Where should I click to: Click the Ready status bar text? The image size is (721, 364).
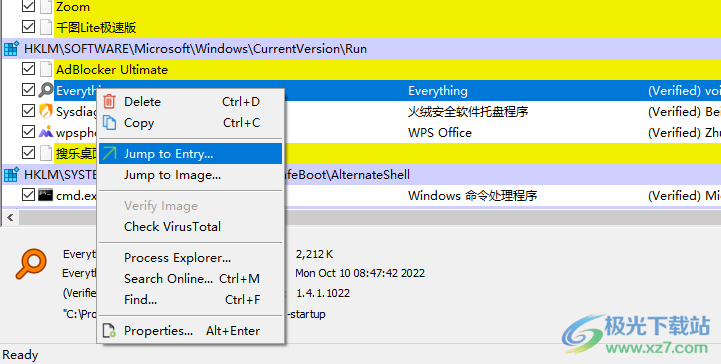[x=20, y=355]
